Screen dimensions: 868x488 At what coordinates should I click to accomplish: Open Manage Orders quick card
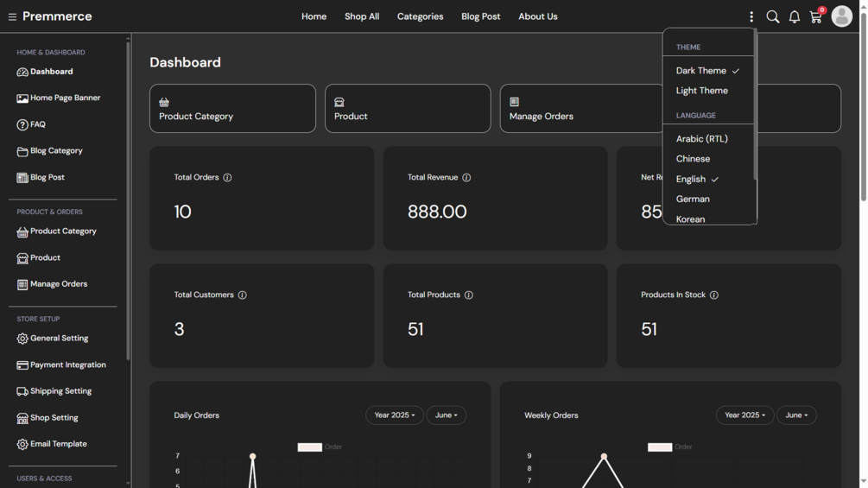tap(581, 109)
